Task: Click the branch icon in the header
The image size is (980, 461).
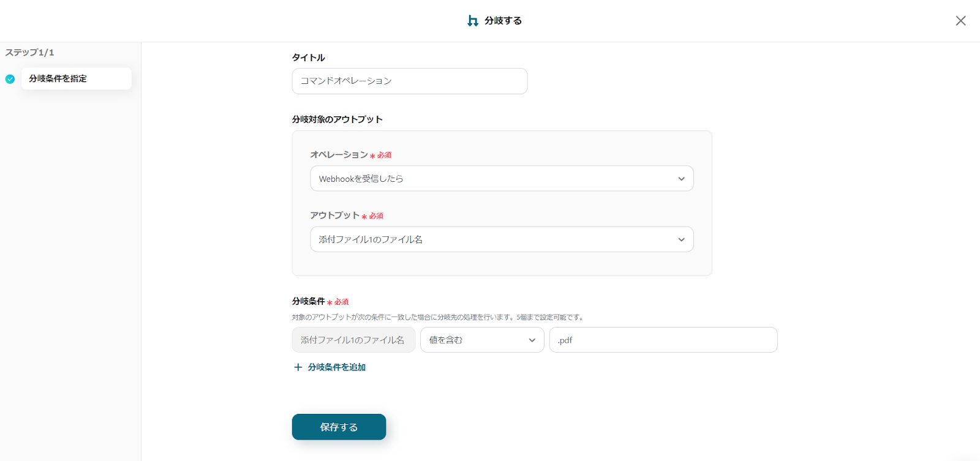Action: tap(473, 21)
